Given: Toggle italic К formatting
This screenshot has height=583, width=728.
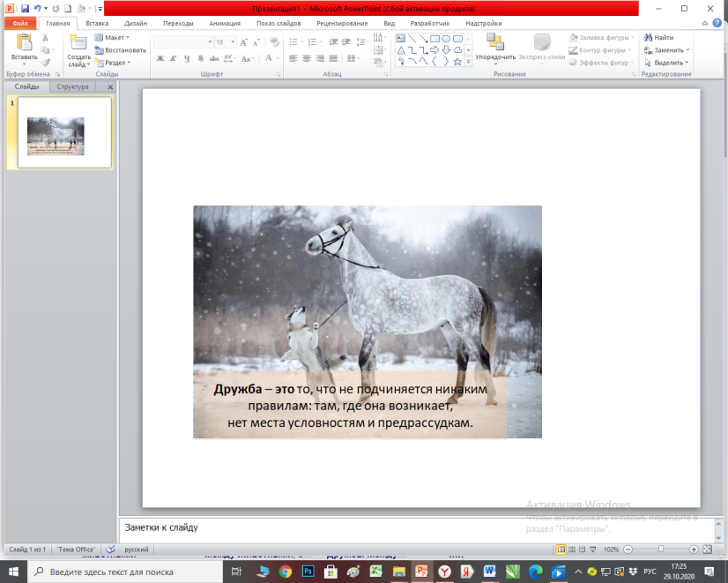Looking at the screenshot, I should [x=173, y=58].
